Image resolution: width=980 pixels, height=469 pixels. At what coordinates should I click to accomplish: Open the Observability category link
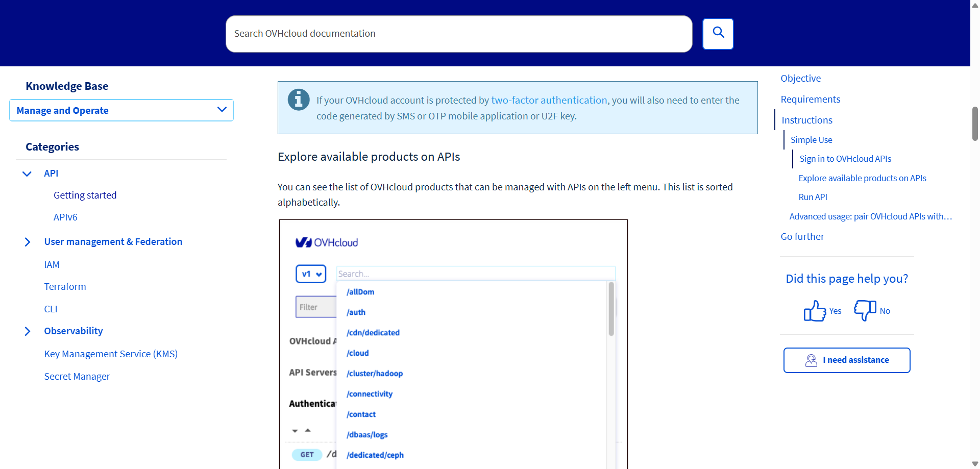(73, 331)
